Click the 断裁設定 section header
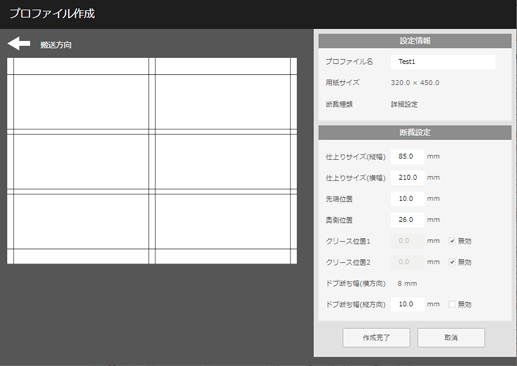 pyautogui.click(x=415, y=132)
